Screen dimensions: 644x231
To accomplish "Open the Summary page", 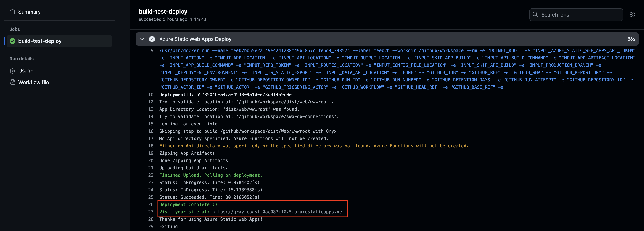I will [29, 12].
